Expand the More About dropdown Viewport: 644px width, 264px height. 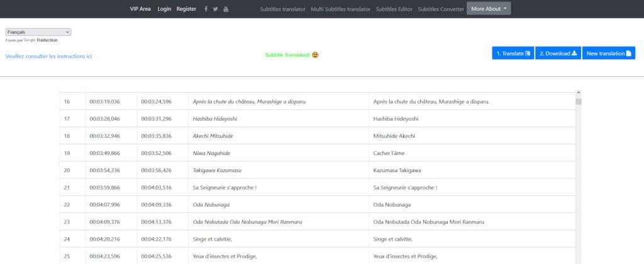click(489, 9)
